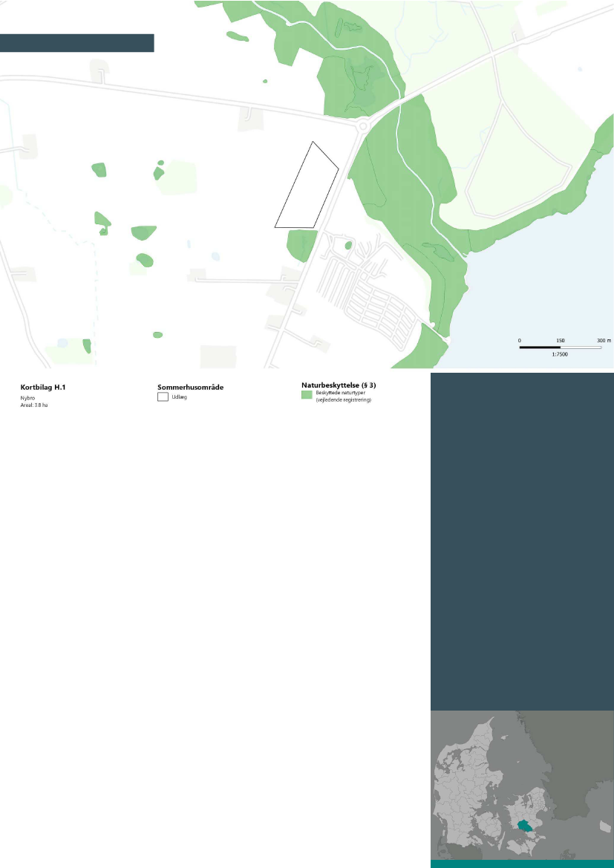The image size is (614, 868).
Task: Click the 1:7500 scale ratio label
Action: [561, 355]
